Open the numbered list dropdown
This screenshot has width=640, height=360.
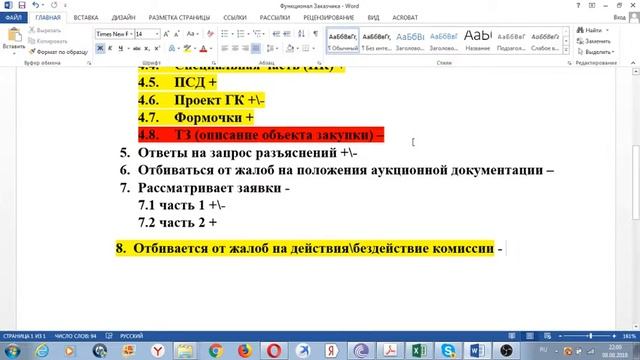click(x=248, y=34)
